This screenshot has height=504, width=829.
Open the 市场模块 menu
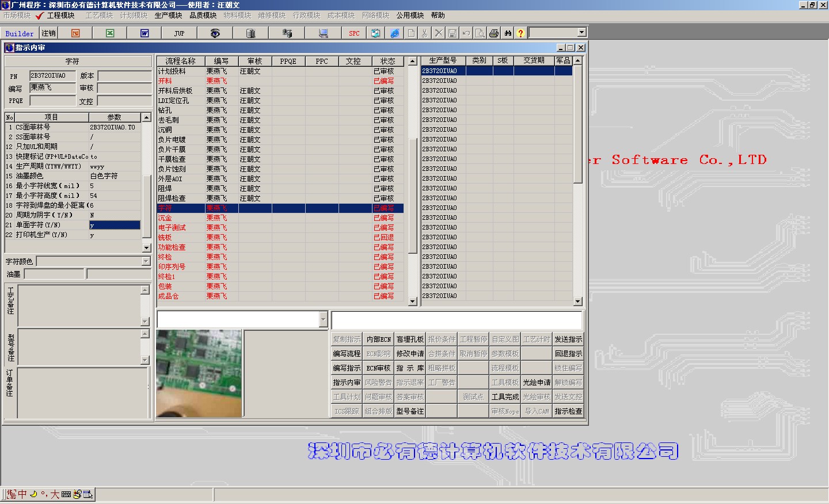(x=17, y=16)
